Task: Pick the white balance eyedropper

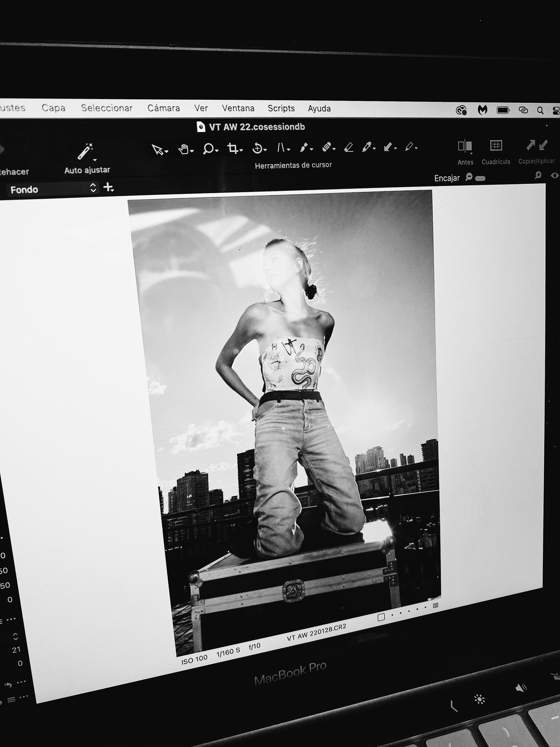Action: pos(367,147)
